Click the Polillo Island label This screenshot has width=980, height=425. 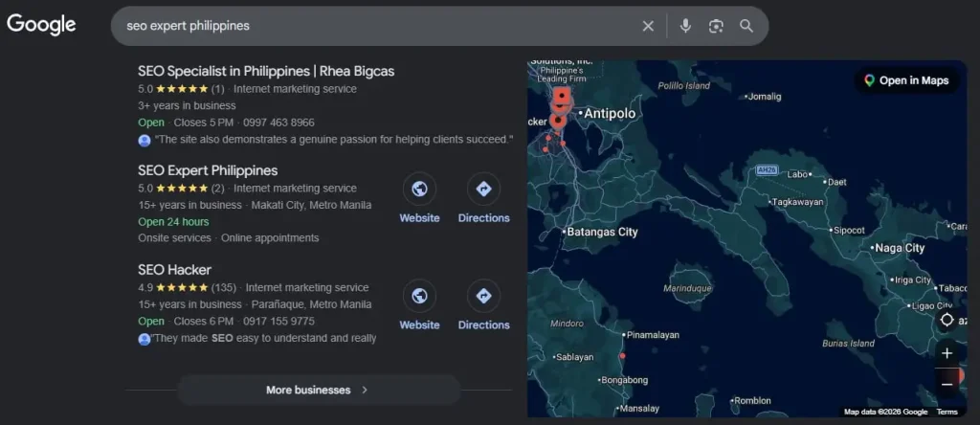coord(683,85)
